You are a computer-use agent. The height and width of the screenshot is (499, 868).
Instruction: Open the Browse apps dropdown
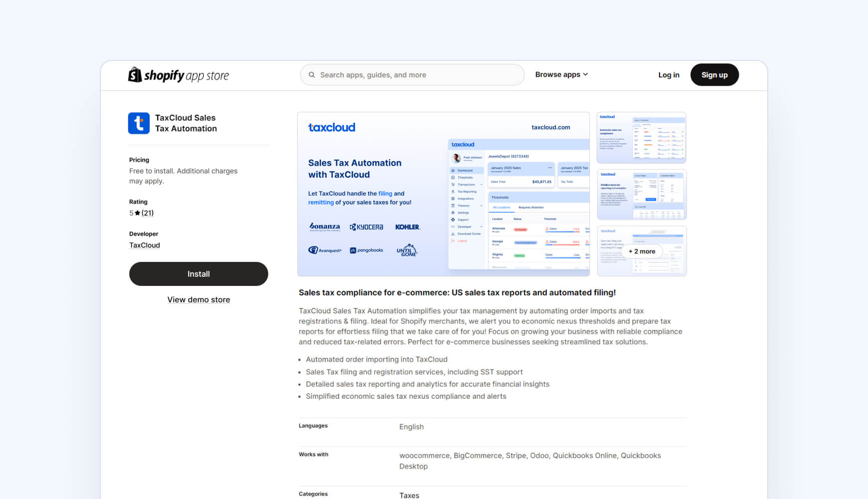coord(562,74)
